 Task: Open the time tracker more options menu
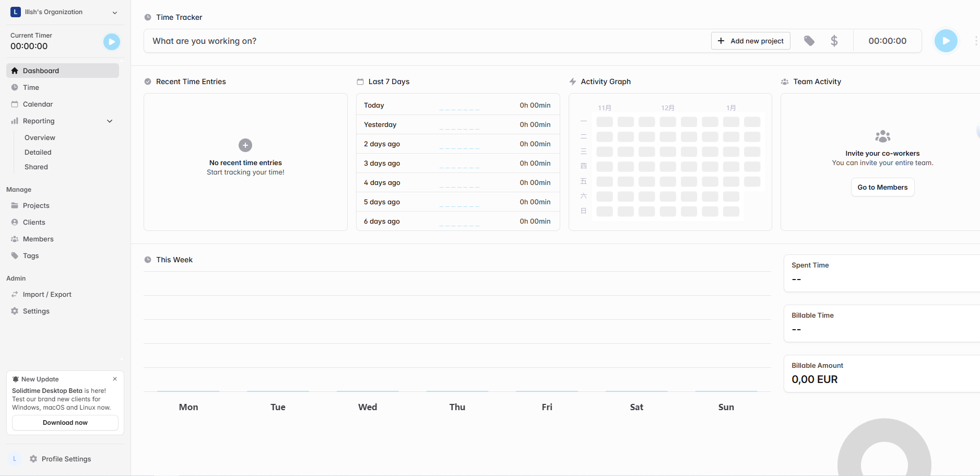pos(976,41)
